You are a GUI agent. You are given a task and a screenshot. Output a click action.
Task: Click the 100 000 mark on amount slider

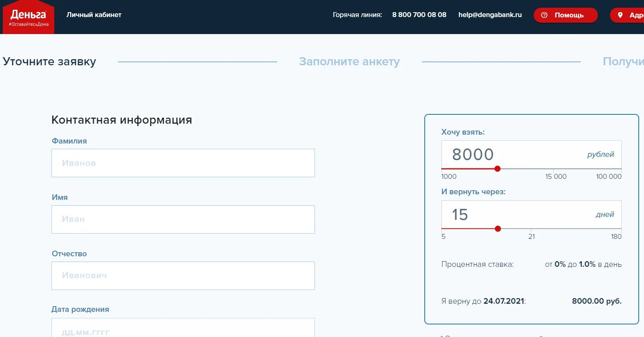[x=609, y=176]
